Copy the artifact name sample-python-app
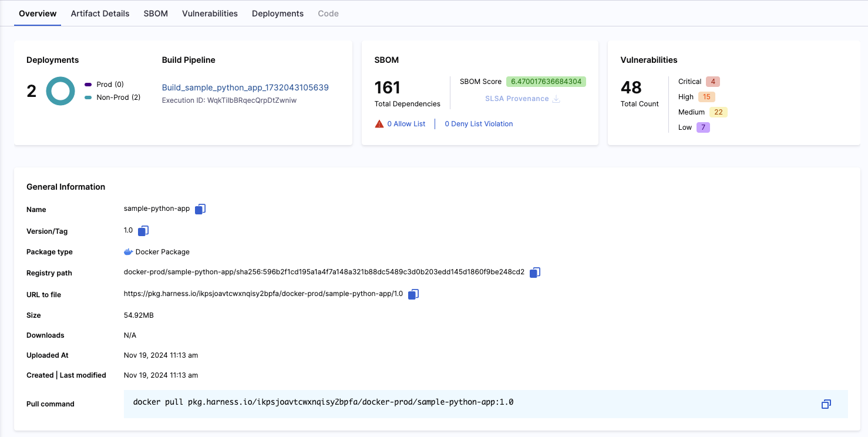 coord(200,209)
